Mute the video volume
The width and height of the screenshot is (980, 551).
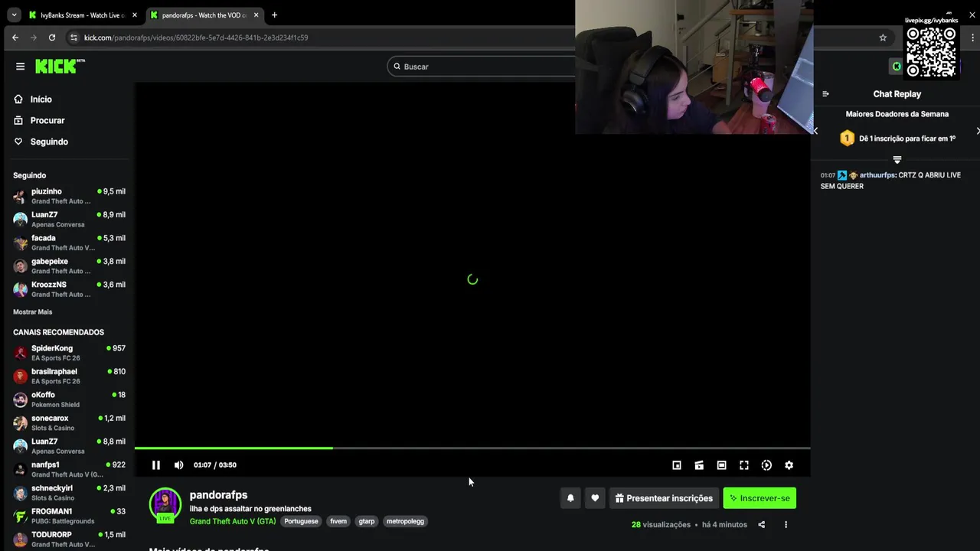[178, 465]
